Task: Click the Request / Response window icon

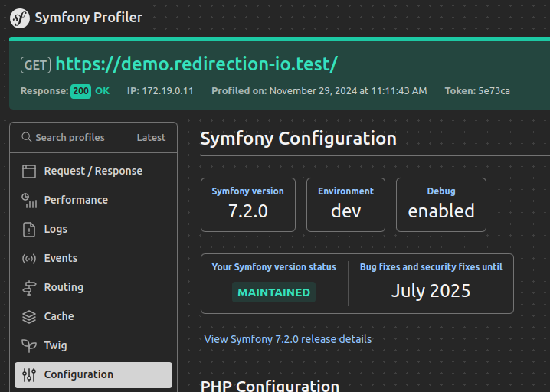Action: (x=29, y=171)
